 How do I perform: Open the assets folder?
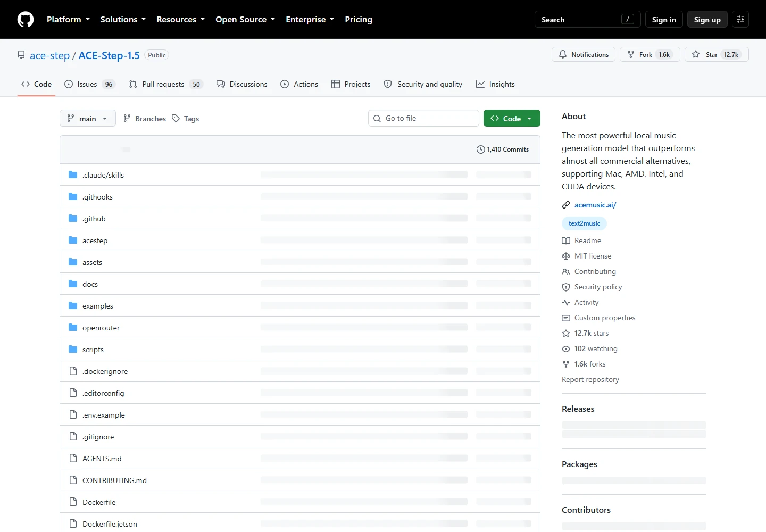[92, 262]
